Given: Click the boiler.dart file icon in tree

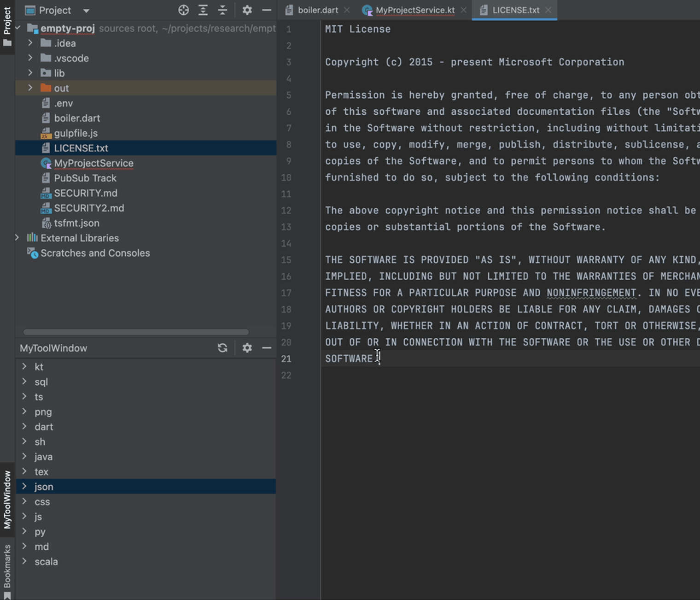Looking at the screenshot, I should coord(46,118).
